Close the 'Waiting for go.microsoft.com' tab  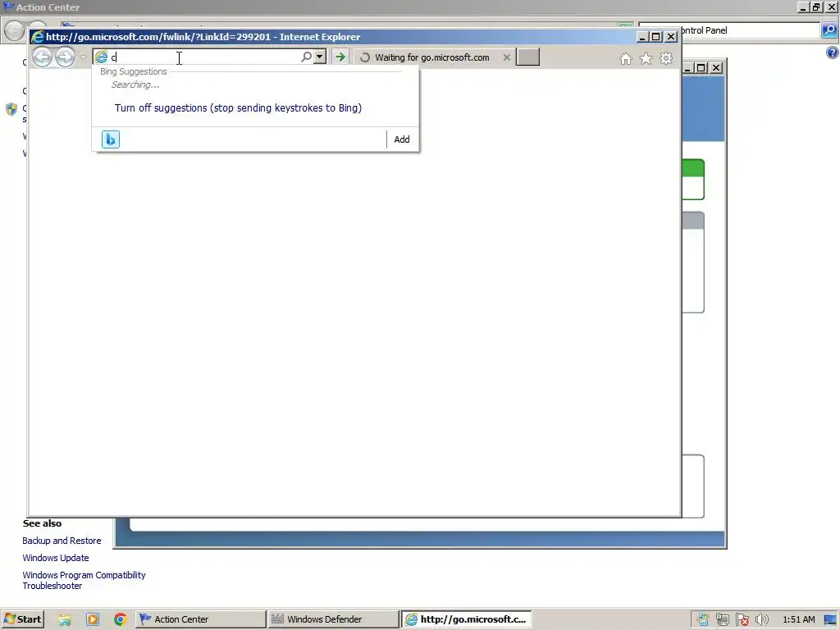coord(506,57)
